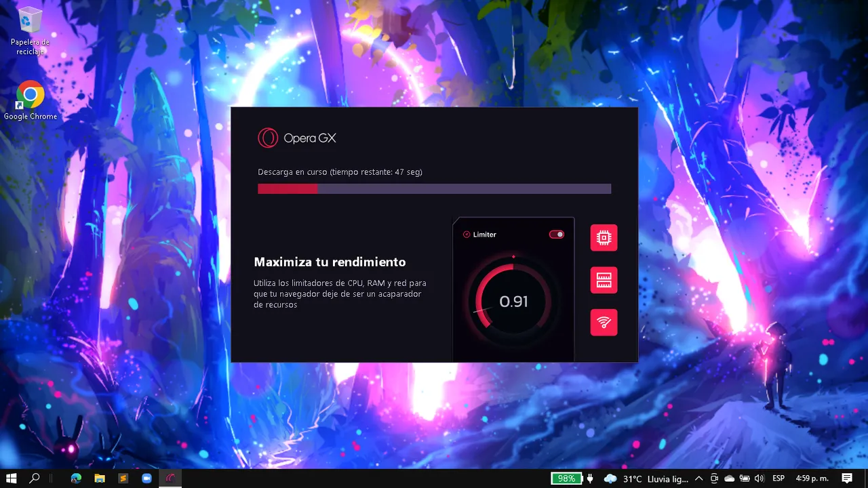Image resolution: width=868 pixels, height=488 pixels.
Task: Click the red Limiter label icon
Action: coord(467,235)
